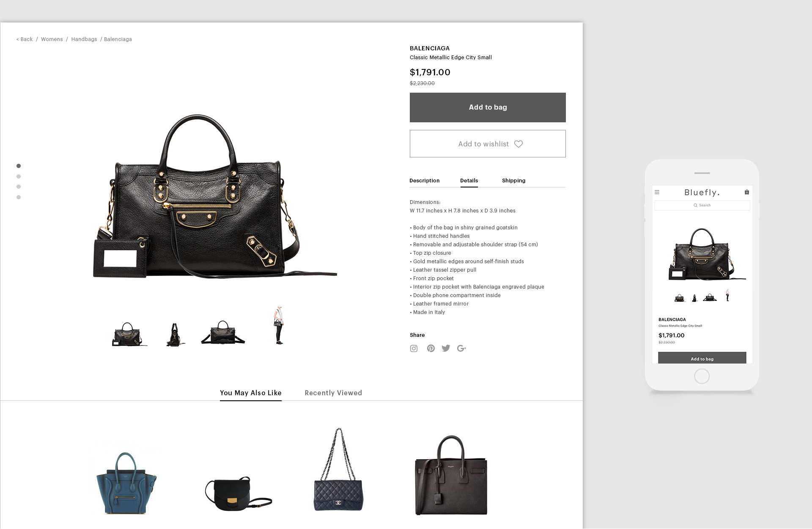
Task: Share product on Google Plus
Action: click(x=461, y=348)
